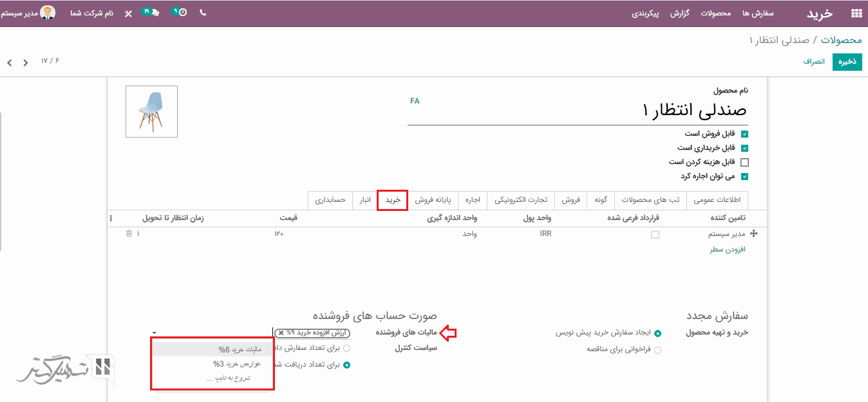Choose عوارض خرید 3% from the dropdown list
Viewport: 868px width, 402px height.
(236, 363)
